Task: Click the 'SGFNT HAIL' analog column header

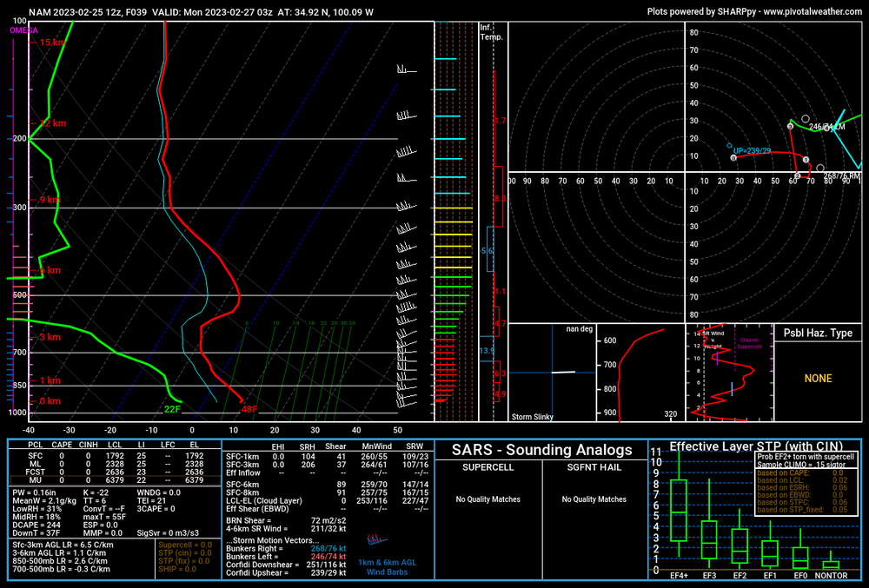Action: pyautogui.click(x=594, y=467)
